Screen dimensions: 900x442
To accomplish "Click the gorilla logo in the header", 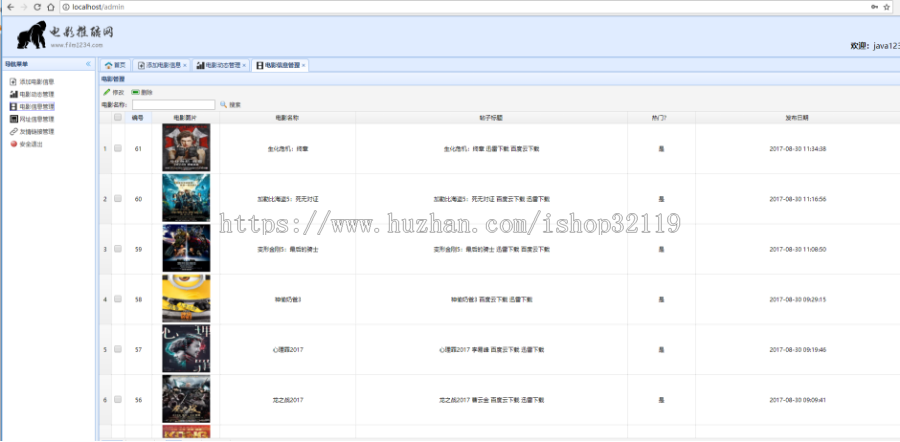I will coord(32,35).
